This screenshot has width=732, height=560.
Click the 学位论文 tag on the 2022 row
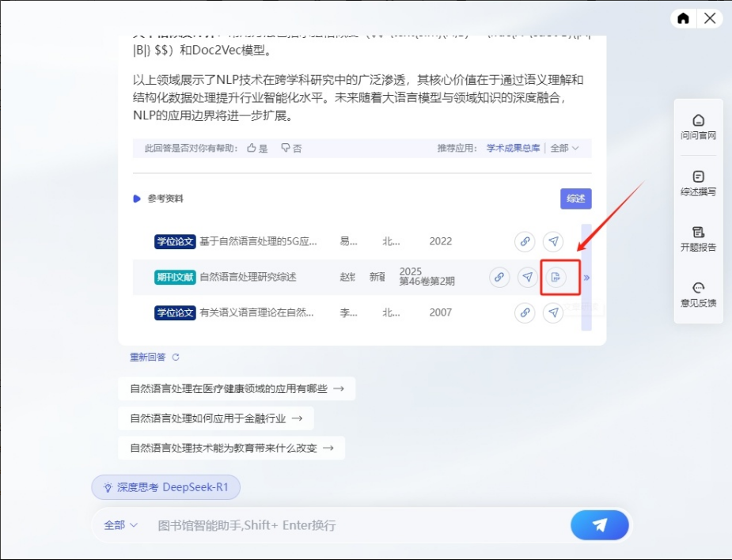[175, 241]
